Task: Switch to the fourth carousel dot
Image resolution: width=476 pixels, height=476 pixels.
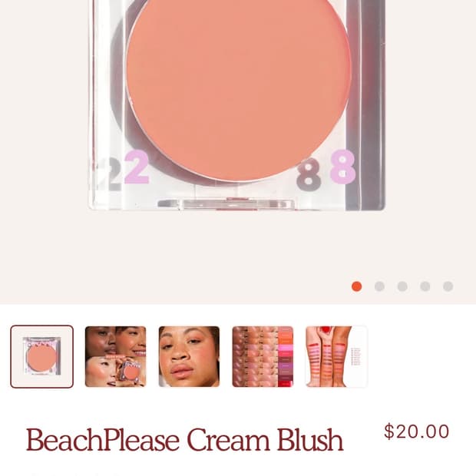Action: click(425, 286)
